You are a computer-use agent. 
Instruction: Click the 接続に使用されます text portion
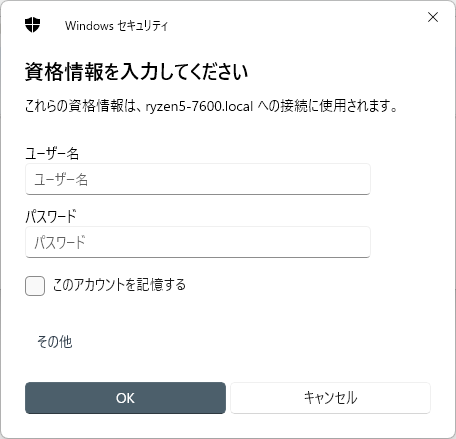(339, 106)
